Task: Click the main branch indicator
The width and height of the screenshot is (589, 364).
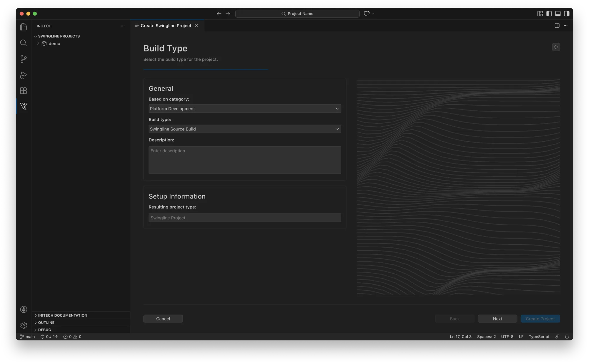Action: tap(27, 337)
